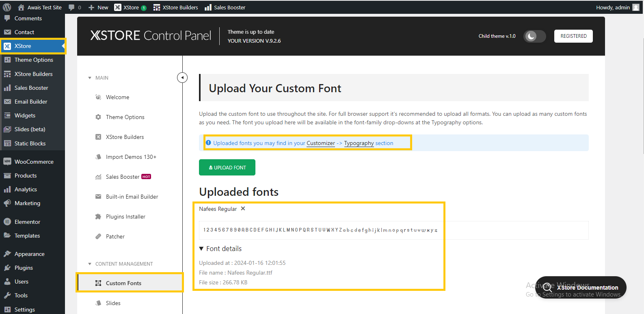
Task: Click the Templates folder icon
Action: tap(7, 236)
